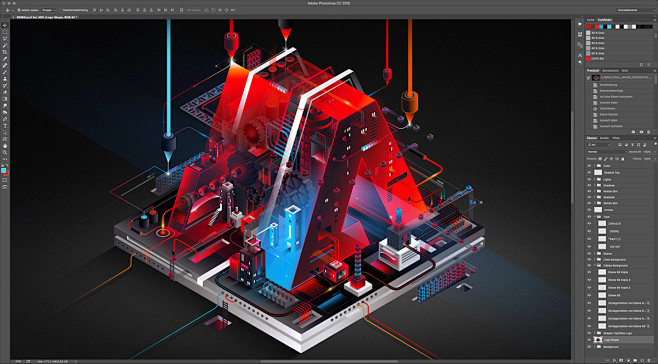Viewport: 658px width, 364px height.
Task: Expand the Beams layer group
Action: point(595,254)
